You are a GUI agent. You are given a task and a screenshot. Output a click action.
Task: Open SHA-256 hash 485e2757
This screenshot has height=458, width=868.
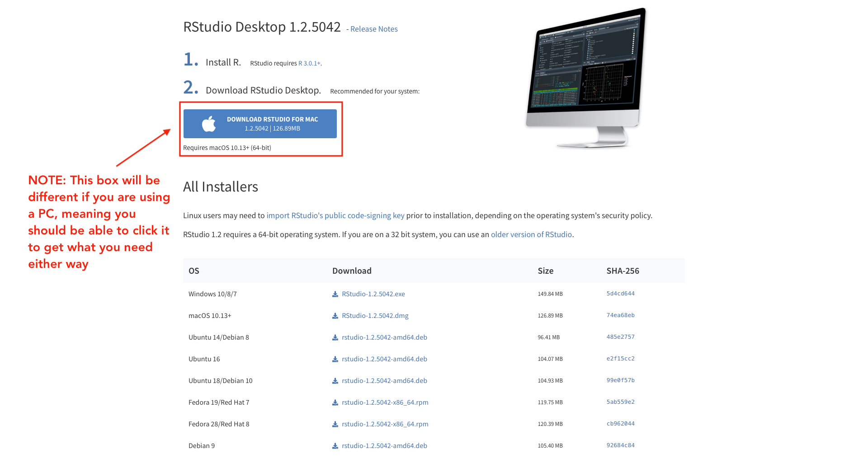pos(621,337)
